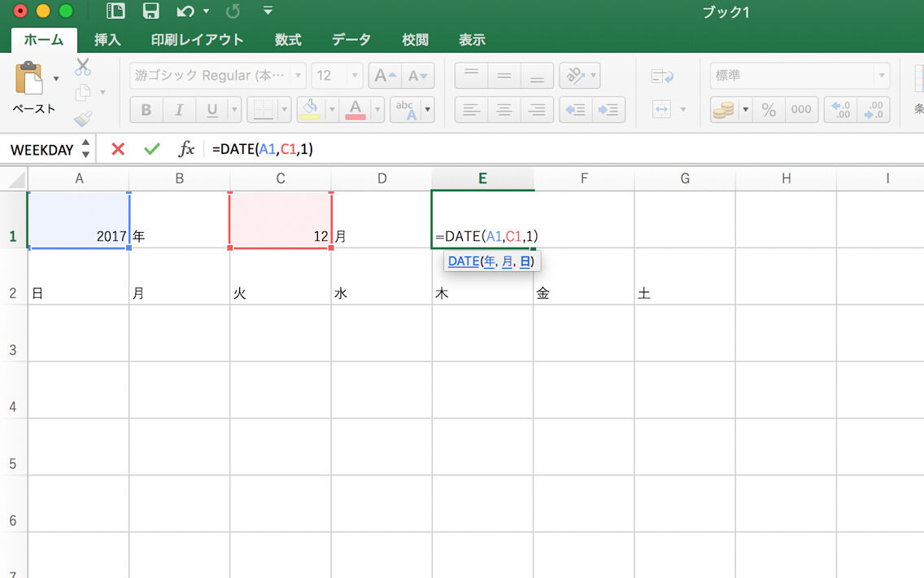Open the font size dropdown

pyautogui.click(x=353, y=75)
